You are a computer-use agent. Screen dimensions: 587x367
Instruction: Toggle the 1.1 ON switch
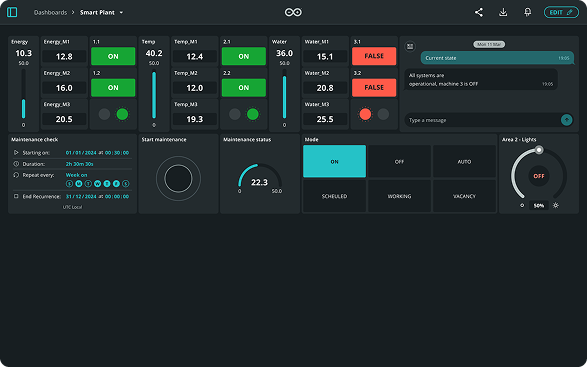(x=113, y=56)
